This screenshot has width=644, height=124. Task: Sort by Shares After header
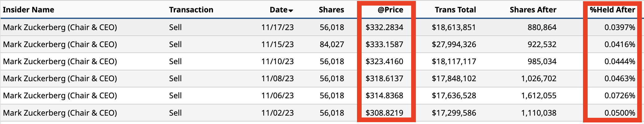pyautogui.click(x=533, y=10)
